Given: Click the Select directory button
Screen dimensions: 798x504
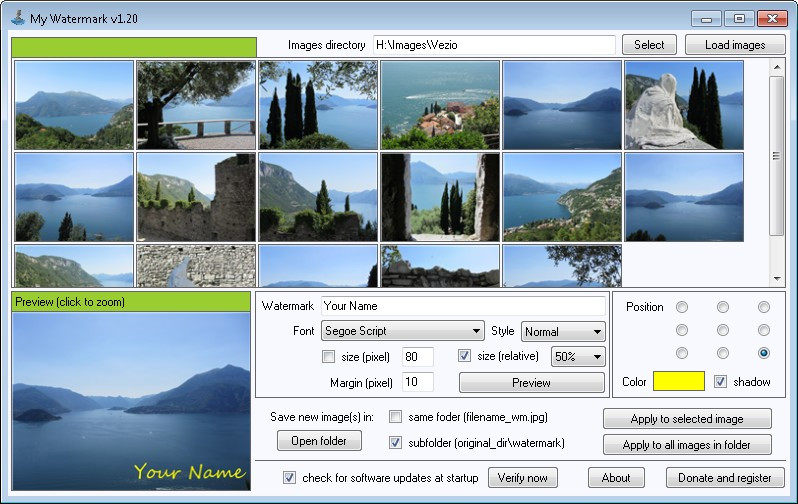Looking at the screenshot, I should coord(649,45).
